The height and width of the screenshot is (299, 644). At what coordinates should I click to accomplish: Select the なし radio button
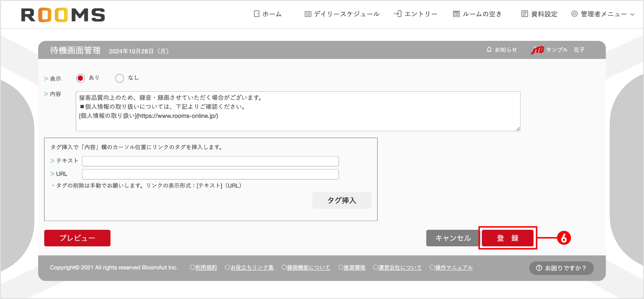(x=119, y=78)
